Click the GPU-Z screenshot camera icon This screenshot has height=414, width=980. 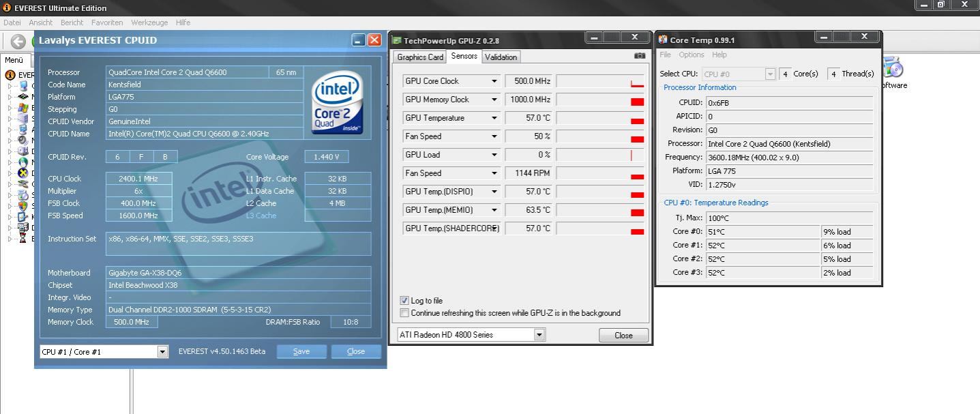pyautogui.click(x=640, y=56)
